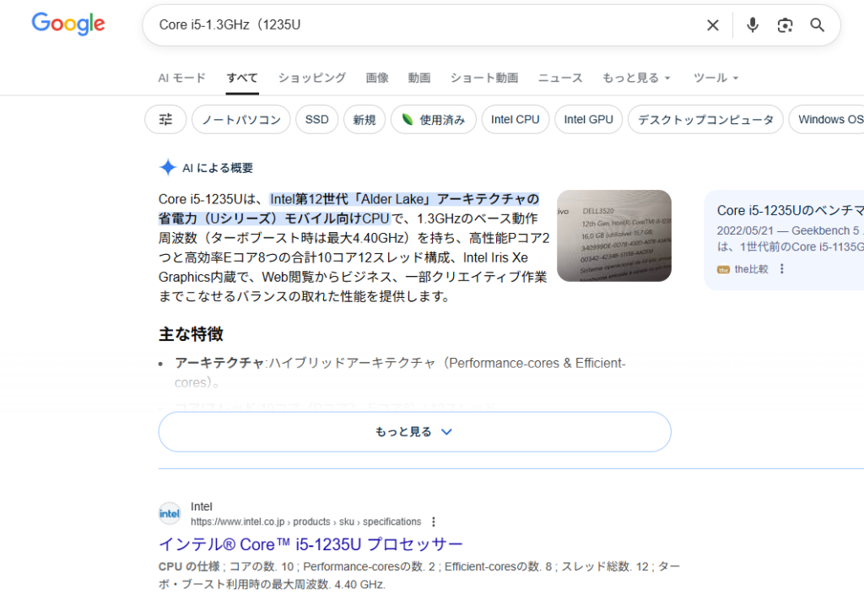Viewport: 864px width, 616px height.
Task: Enable the Intel CPU filter chip
Action: tap(515, 119)
